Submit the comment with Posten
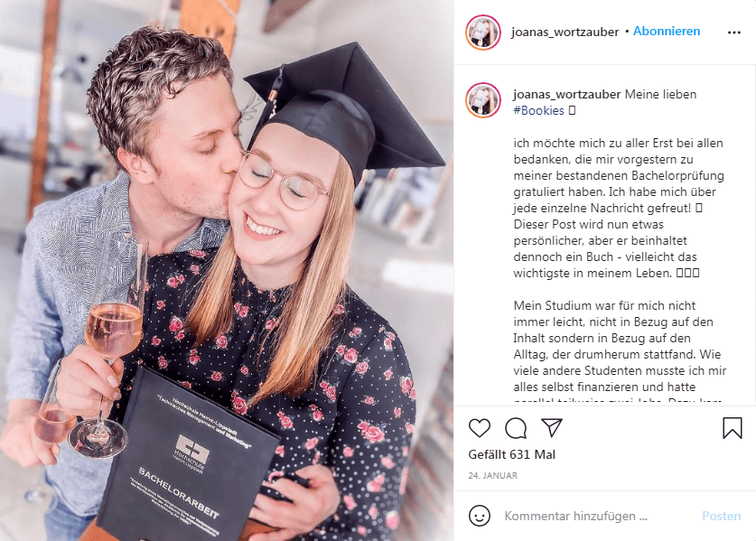756x541 pixels. click(721, 516)
